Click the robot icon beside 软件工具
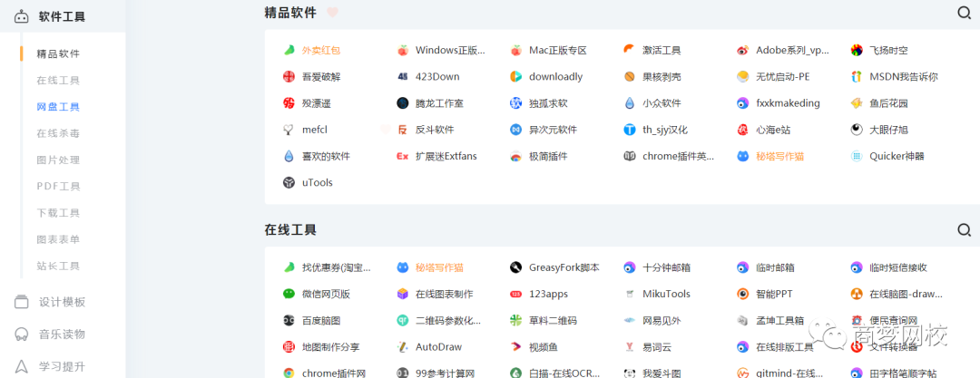The height and width of the screenshot is (378, 980). [x=22, y=16]
